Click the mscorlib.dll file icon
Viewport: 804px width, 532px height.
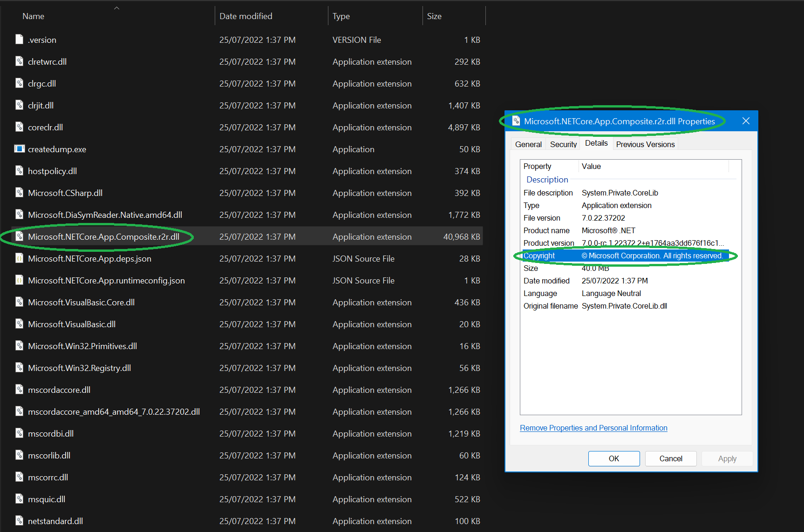coord(19,455)
